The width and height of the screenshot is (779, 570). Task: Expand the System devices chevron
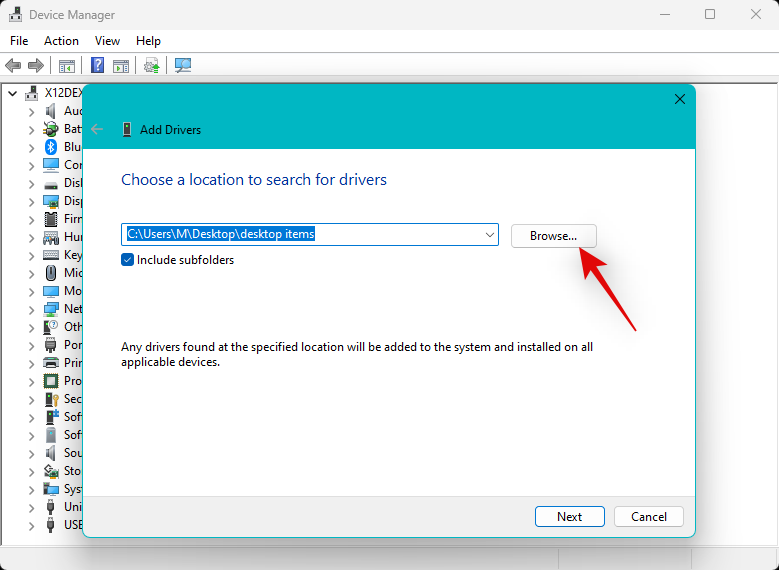[31, 489]
